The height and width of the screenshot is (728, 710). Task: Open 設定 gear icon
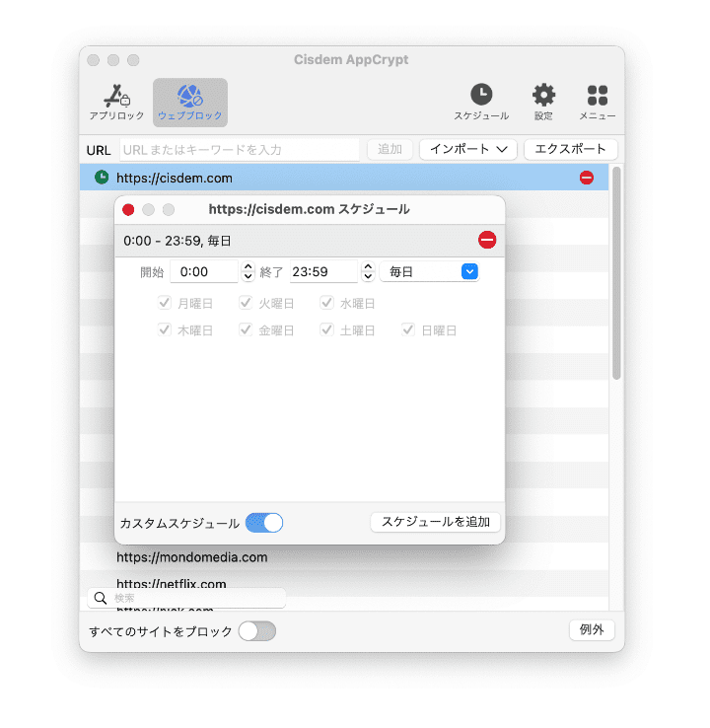(x=543, y=103)
